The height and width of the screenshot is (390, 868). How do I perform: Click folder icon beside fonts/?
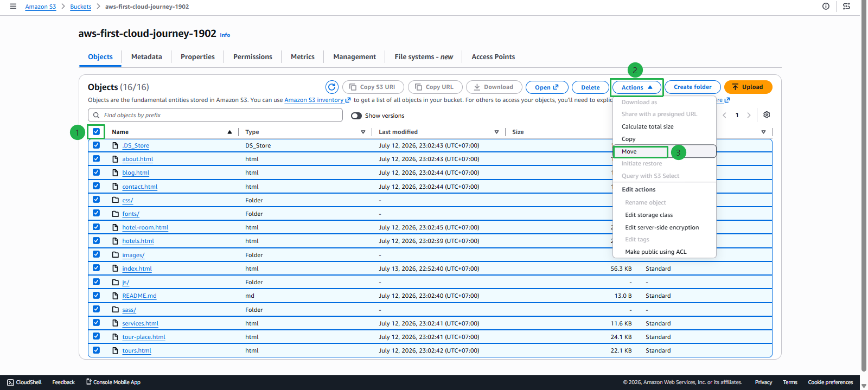click(x=115, y=214)
